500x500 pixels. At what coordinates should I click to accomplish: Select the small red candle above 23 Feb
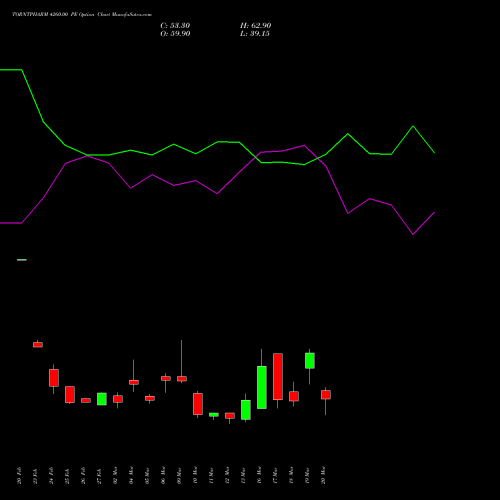[x=38, y=345]
